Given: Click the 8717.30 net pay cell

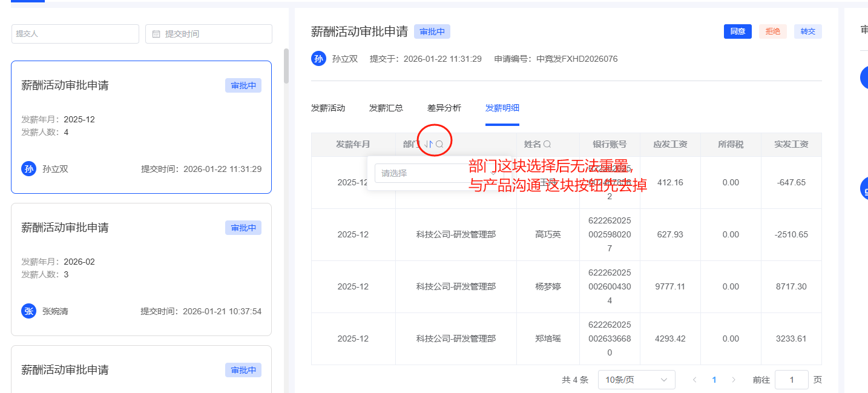Looking at the screenshot, I should [x=791, y=286].
